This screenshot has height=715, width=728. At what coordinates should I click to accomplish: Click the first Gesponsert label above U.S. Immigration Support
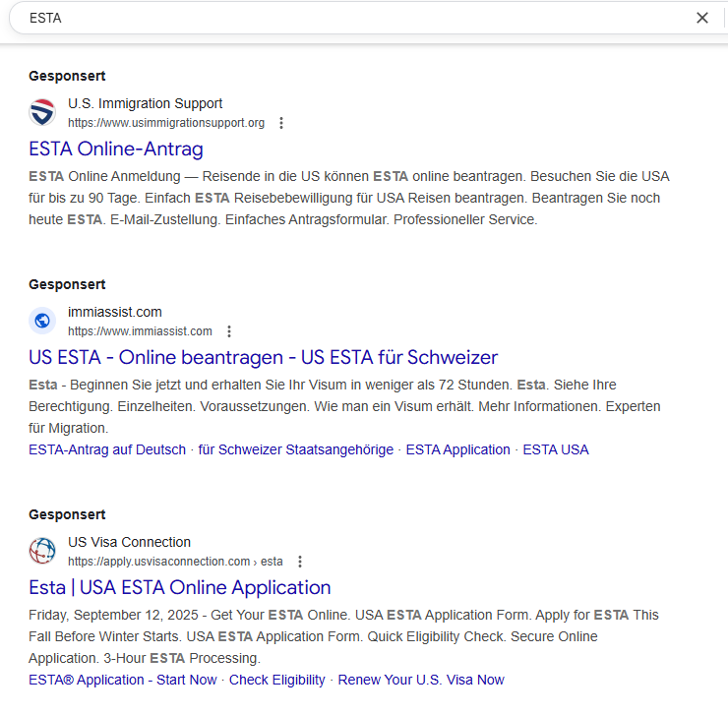[67, 76]
